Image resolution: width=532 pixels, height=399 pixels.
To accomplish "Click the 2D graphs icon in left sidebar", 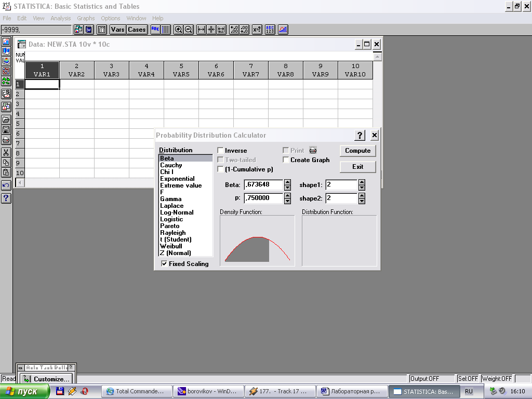I will (6, 42).
